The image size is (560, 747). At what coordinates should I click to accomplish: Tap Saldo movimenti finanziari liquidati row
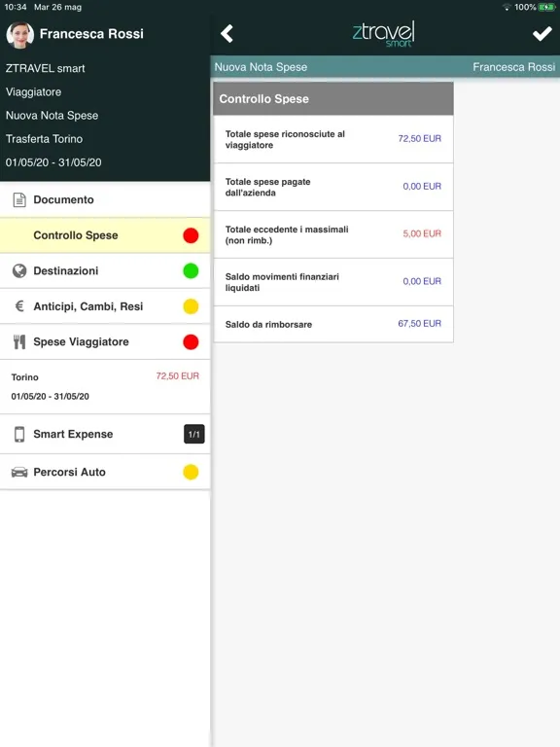click(333, 282)
